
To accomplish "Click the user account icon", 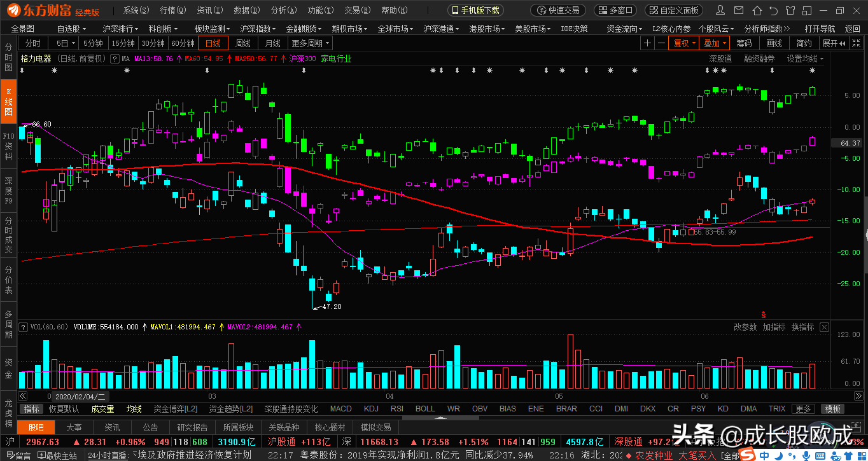I will point(719,10).
